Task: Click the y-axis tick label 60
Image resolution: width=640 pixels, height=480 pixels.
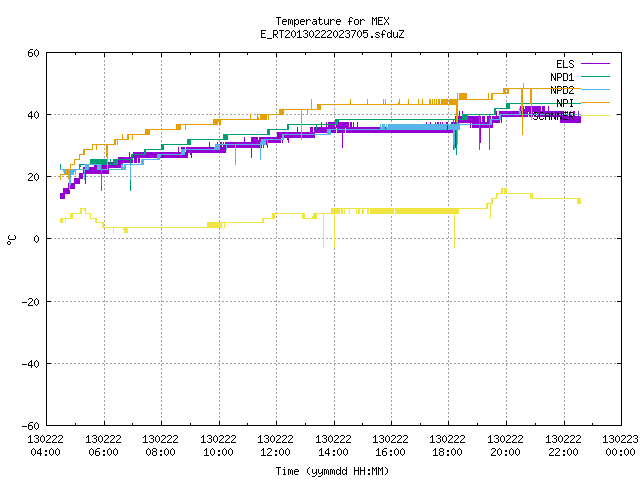Action: (x=33, y=53)
